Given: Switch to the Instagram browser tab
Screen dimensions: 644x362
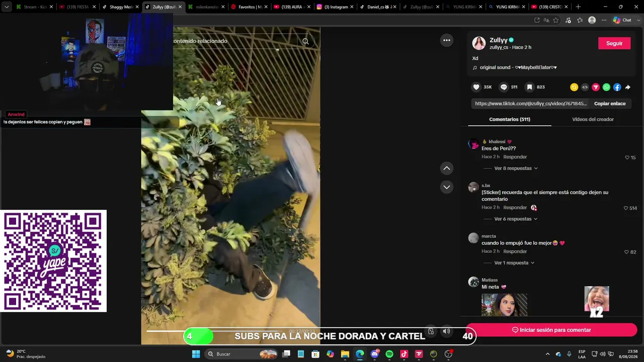Looking at the screenshot, I should 336,7.
